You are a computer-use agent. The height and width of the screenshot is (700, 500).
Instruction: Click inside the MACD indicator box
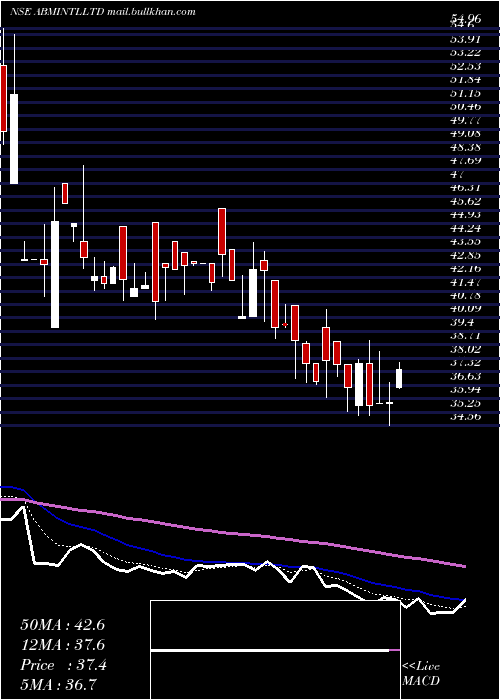(275, 650)
